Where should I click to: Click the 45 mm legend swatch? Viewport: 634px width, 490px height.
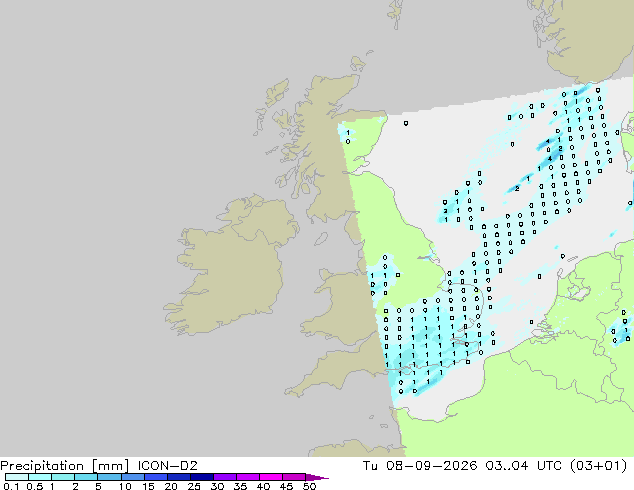(x=294, y=477)
